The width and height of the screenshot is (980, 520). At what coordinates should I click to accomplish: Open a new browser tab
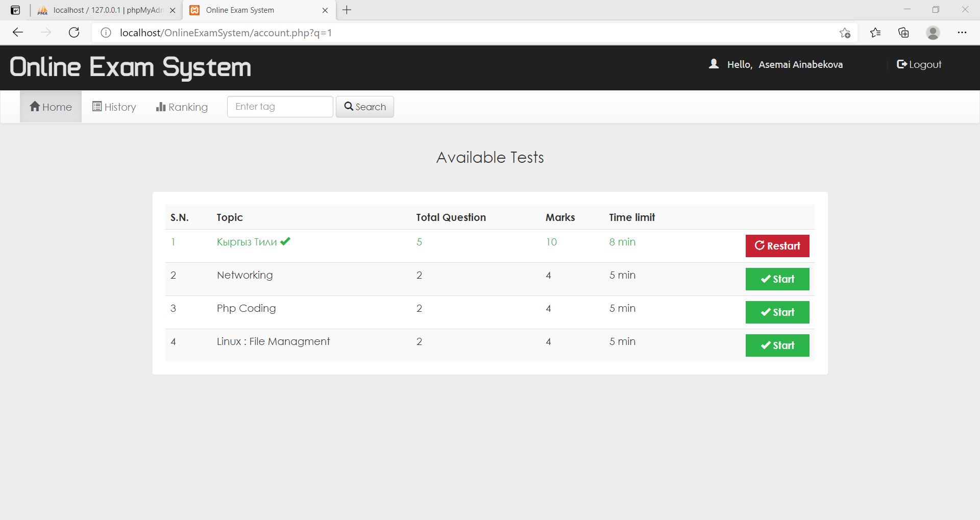click(347, 10)
